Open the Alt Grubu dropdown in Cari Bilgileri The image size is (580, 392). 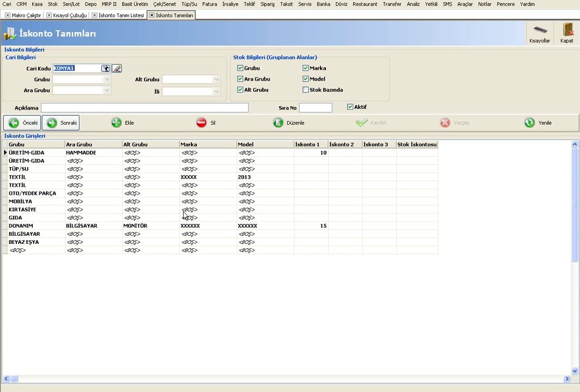tap(216, 79)
